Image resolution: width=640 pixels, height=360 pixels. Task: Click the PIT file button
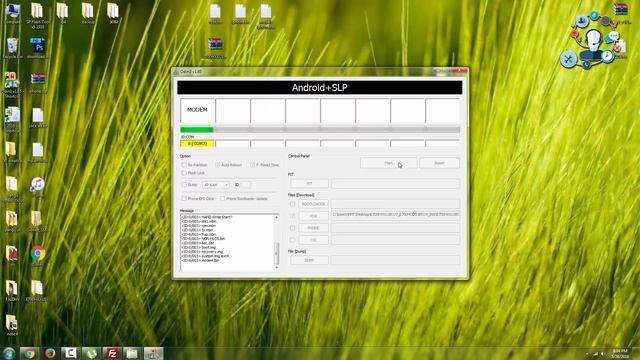309,184
